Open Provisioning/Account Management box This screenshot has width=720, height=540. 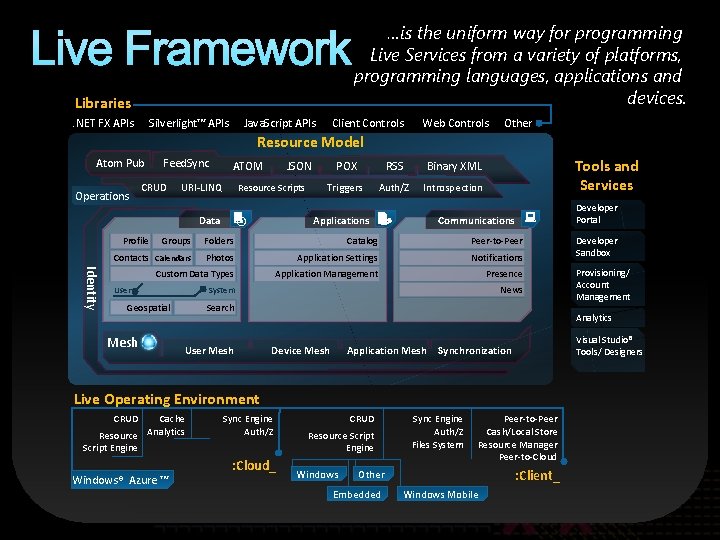(x=608, y=285)
